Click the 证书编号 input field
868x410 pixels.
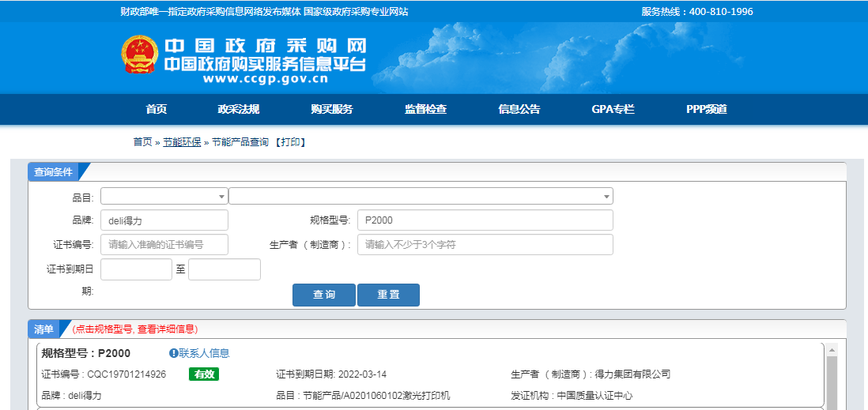click(164, 245)
